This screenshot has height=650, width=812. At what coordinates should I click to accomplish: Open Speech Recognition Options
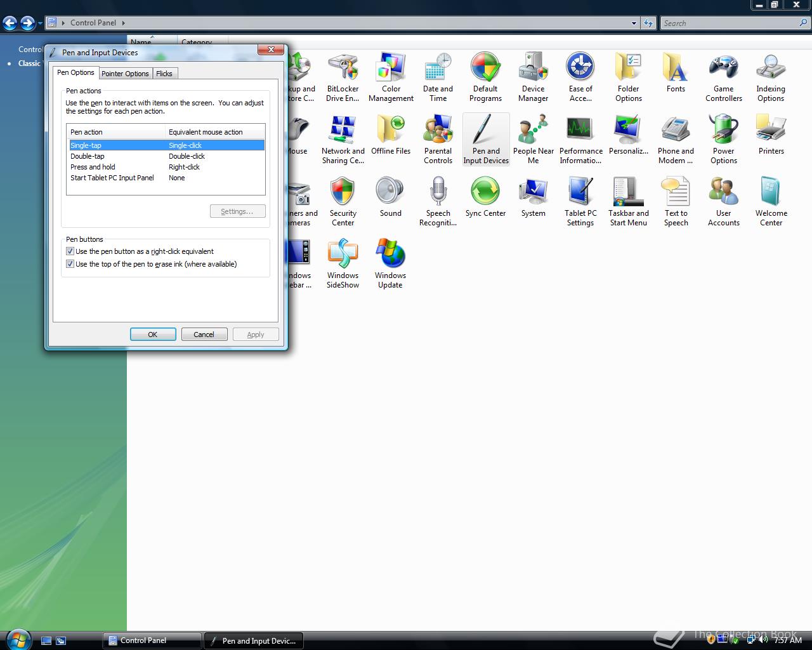438,202
